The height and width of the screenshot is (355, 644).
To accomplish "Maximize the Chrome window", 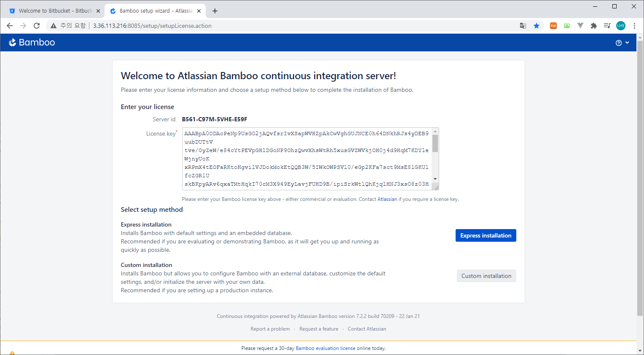I will pyautogui.click(x=614, y=6).
